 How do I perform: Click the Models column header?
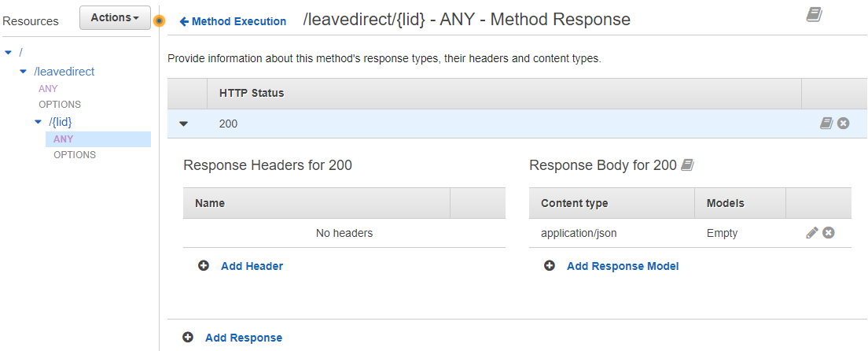point(726,204)
